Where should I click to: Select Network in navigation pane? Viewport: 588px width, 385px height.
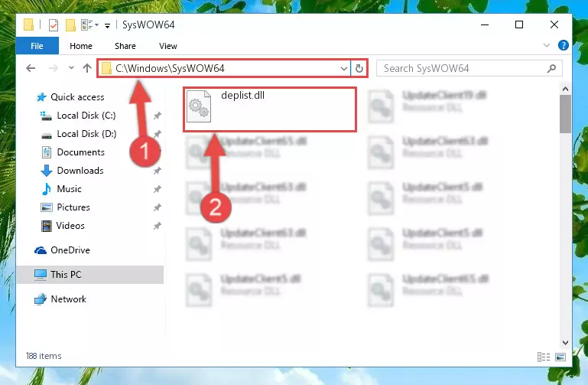pyautogui.click(x=69, y=299)
